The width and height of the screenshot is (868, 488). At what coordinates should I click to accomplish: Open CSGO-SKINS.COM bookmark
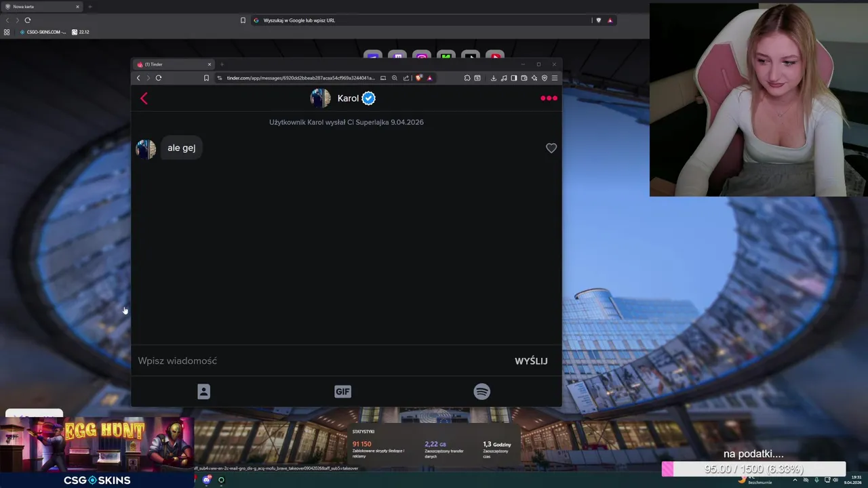(x=43, y=32)
